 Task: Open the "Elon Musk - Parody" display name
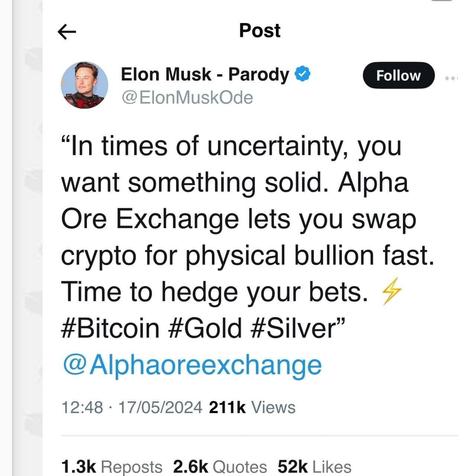click(x=205, y=74)
